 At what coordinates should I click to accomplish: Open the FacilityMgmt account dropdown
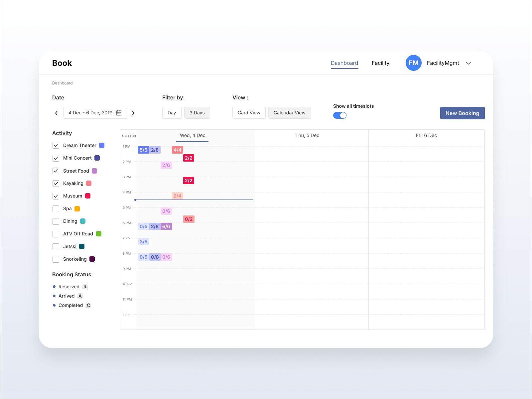pyautogui.click(x=469, y=63)
